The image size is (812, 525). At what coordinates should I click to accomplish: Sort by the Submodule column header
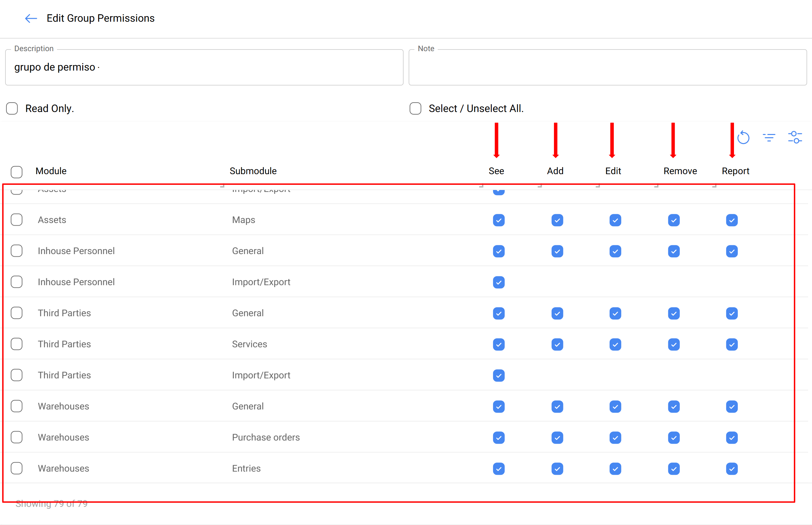pos(253,171)
